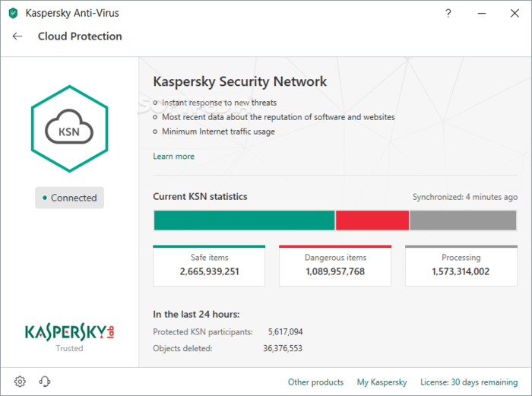Viewport: 532px width, 396px height.
Task: Open support via the headset icon
Action: [44, 382]
